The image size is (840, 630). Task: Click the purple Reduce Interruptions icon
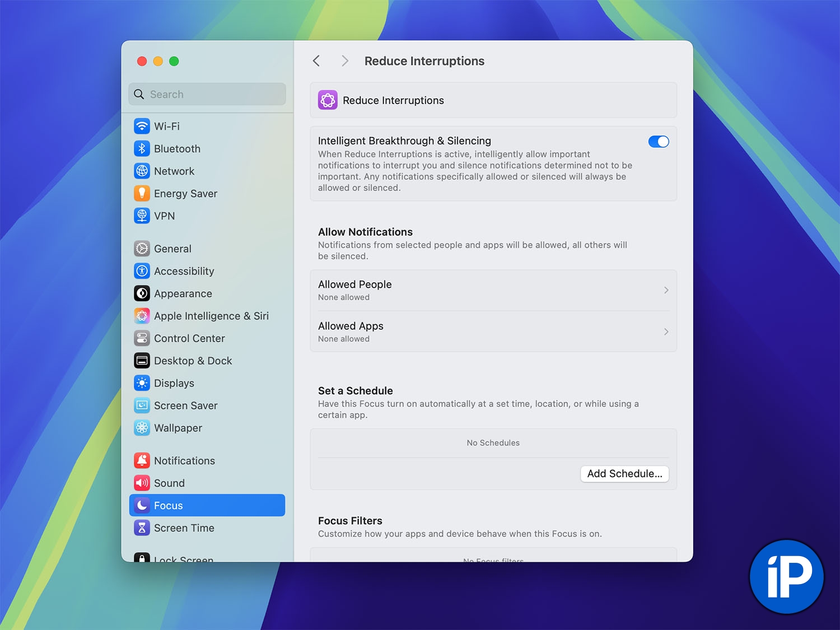point(328,100)
